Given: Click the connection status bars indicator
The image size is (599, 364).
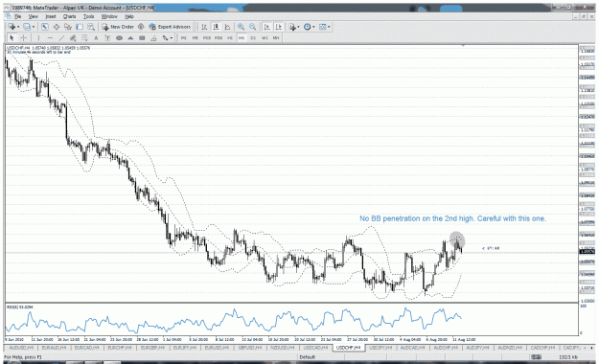Looking at the screenshot, I should pyautogui.click(x=537, y=357).
